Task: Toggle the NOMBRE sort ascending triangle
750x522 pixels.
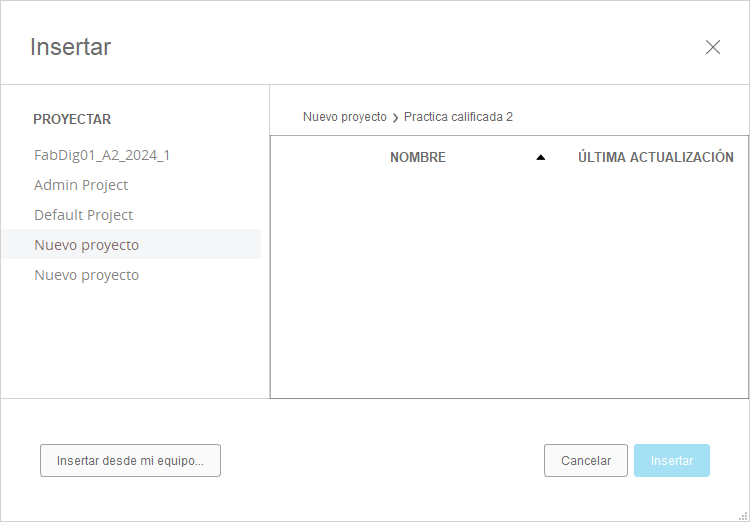Action: click(540, 157)
